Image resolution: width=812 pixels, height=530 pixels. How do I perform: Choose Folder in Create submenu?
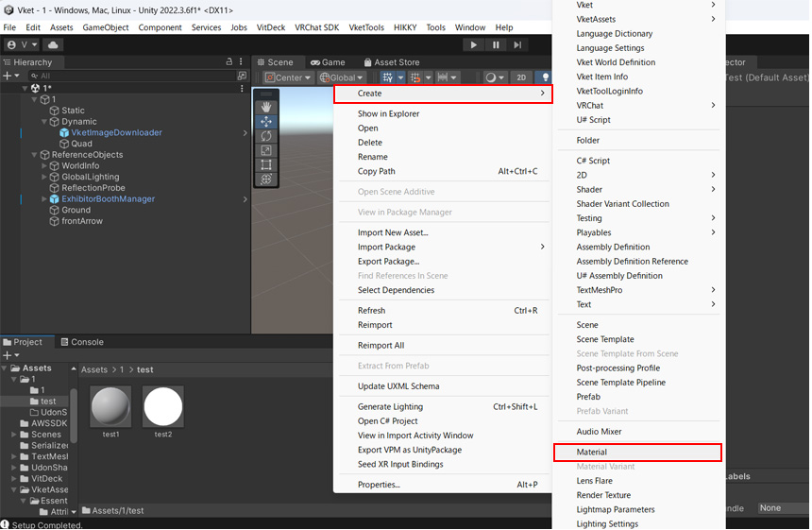588,141
